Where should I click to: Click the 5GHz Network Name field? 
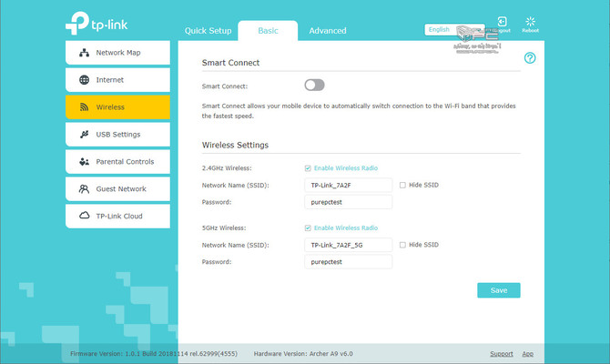(x=348, y=245)
